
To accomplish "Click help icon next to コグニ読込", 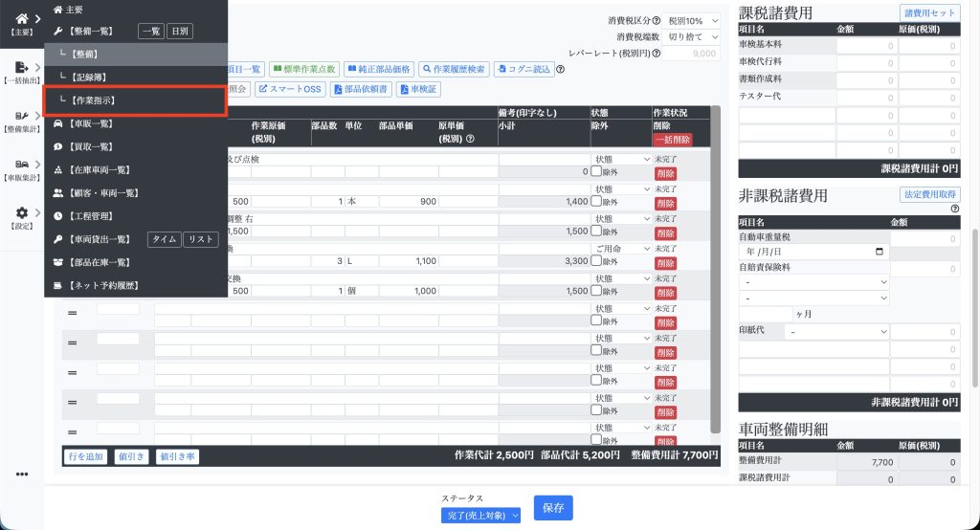I will click(560, 69).
